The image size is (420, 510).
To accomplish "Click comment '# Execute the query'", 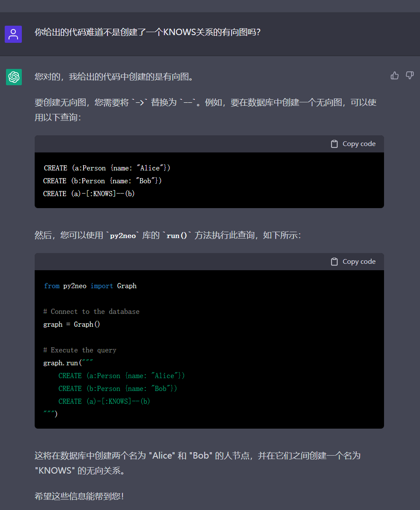I will [x=80, y=350].
